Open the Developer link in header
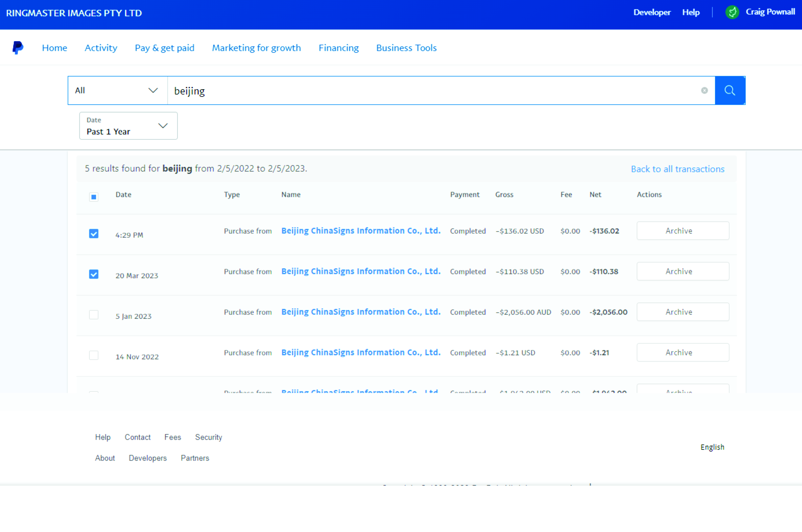Viewport: 802px width, 532px height. click(x=652, y=13)
